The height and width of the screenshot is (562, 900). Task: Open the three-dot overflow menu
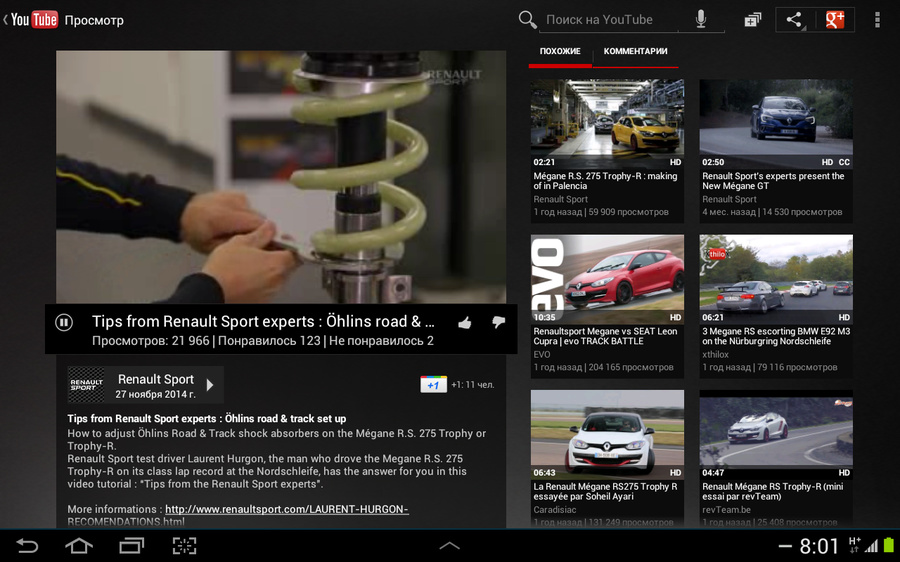coord(876,20)
